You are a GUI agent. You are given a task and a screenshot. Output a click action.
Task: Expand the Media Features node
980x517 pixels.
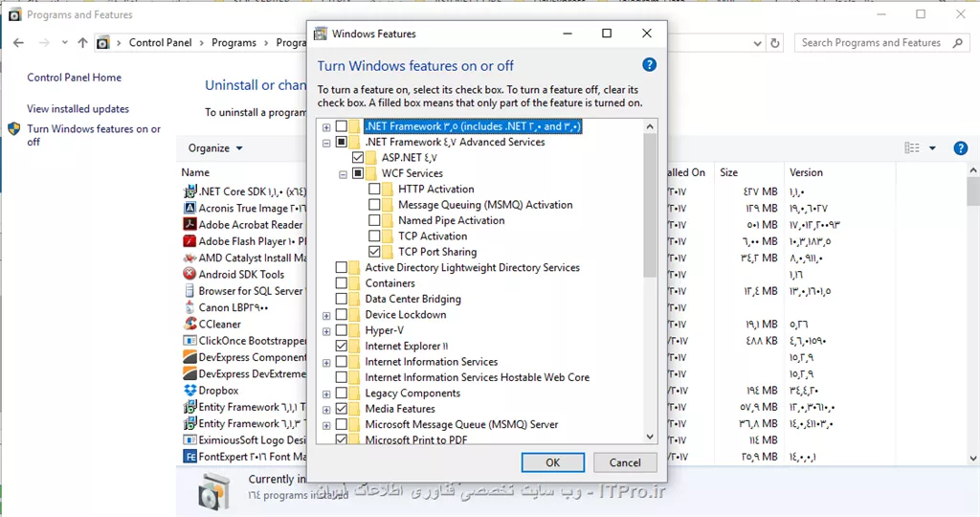326,410
